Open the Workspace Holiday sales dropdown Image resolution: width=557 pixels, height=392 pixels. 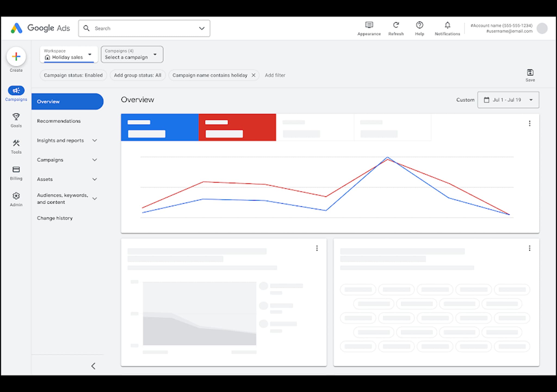coord(69,54)
